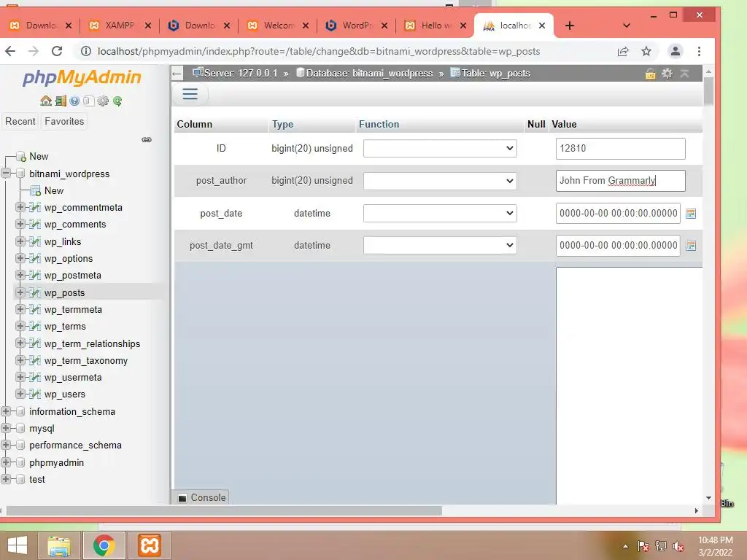This screenshot has width=747, height=560.
Task: Click the link chain icon in navigation panel
Action: 147,139
